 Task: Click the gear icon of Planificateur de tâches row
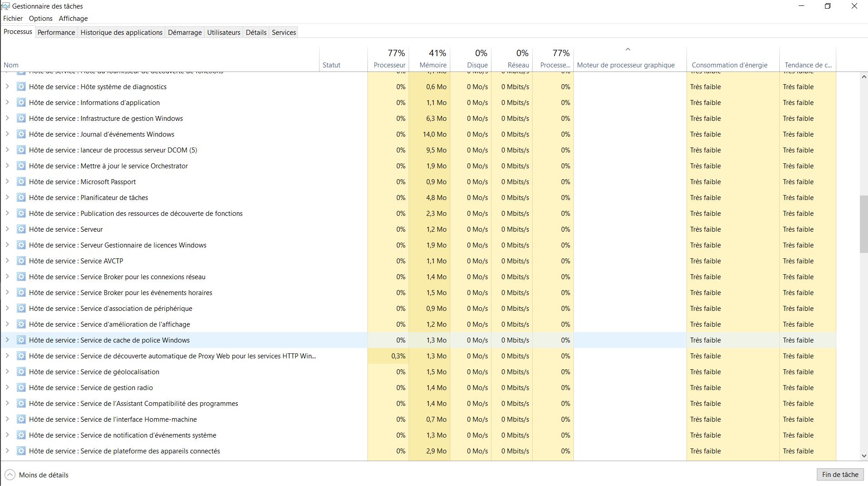[x=21, y=198]
